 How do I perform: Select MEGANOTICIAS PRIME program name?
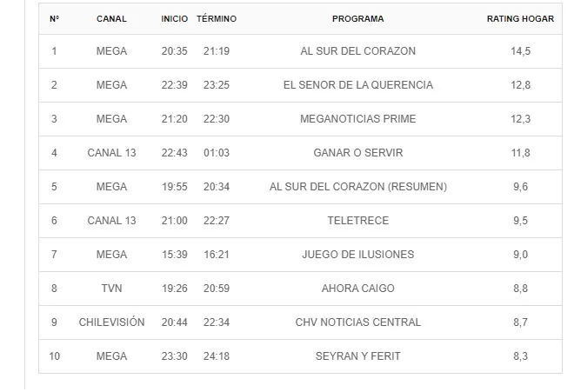click(x=358, y=119)
